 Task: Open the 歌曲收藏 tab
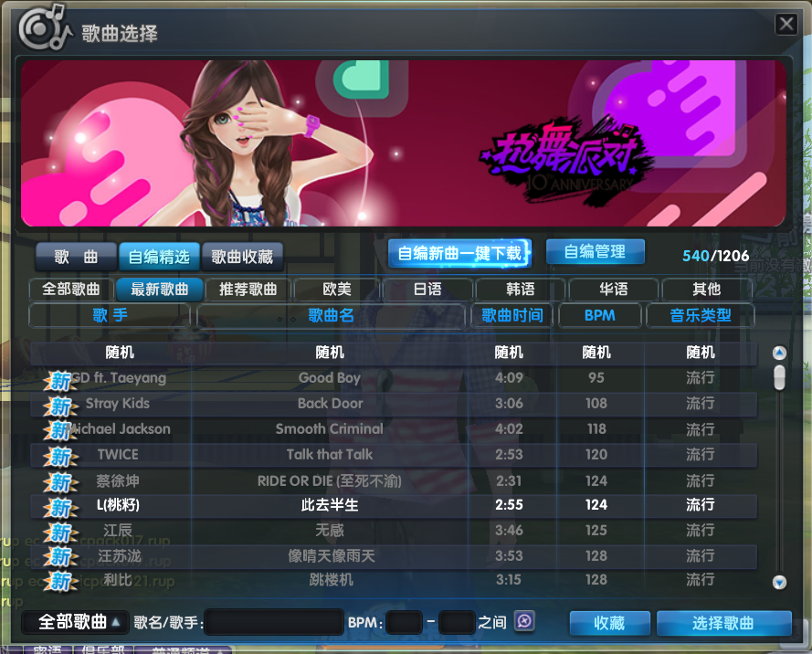point(242,257)
